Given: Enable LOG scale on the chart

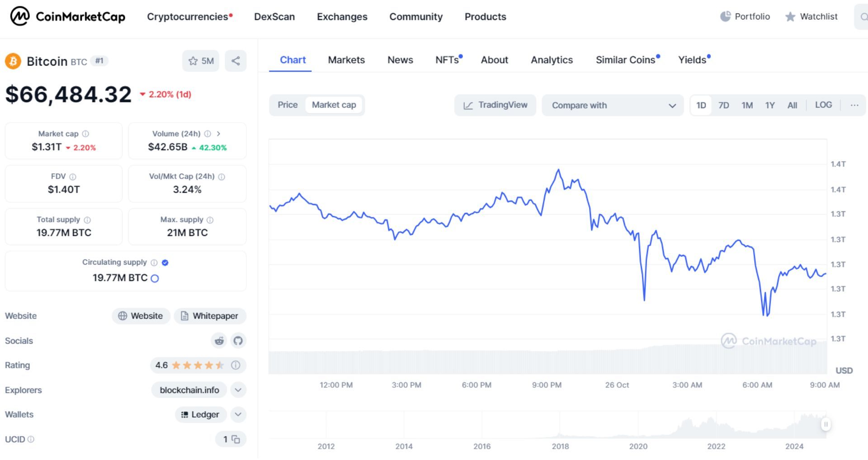Looking at the screenshot, I should (824, 105).
